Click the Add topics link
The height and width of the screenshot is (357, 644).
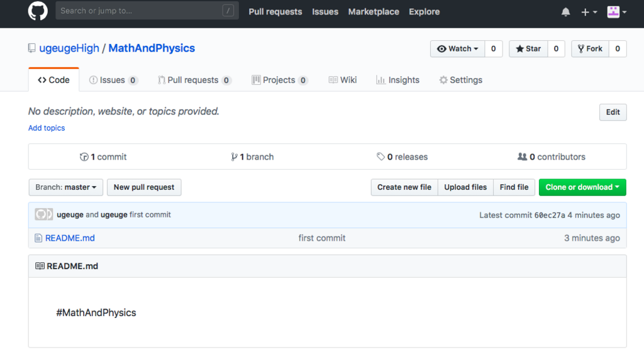tap(47, 128)
